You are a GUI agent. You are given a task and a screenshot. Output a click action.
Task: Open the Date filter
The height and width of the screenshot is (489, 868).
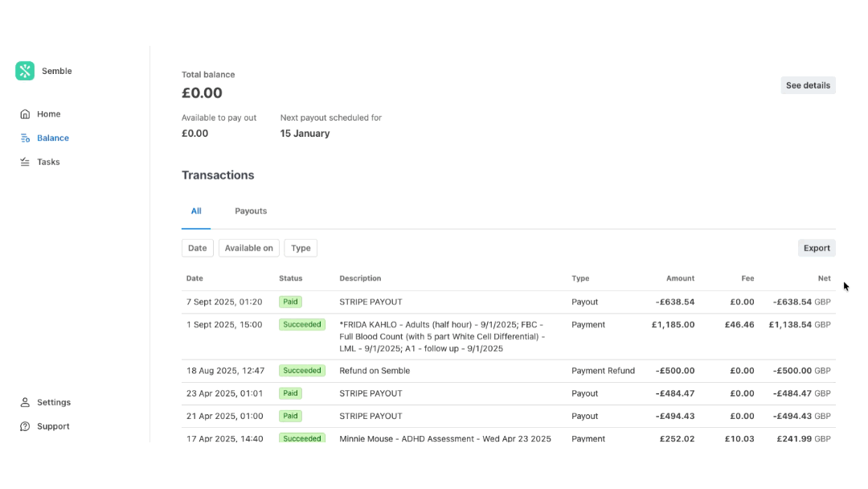[197, 248]
